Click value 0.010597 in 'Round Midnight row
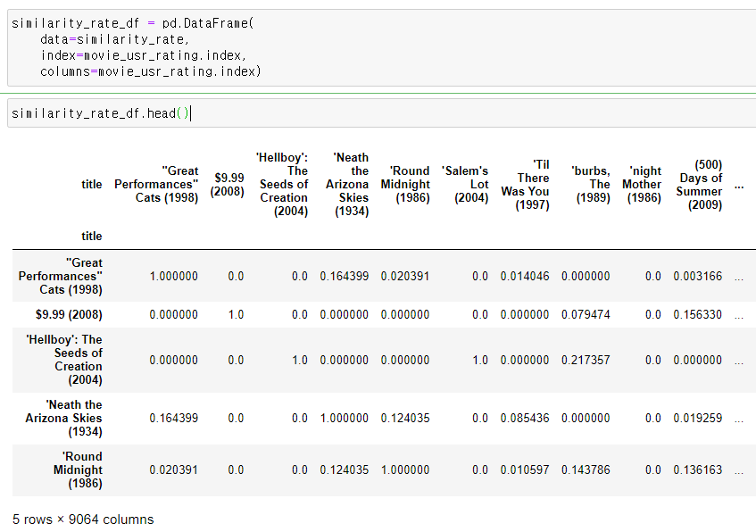756x532 pixels. tap(525, 470)
